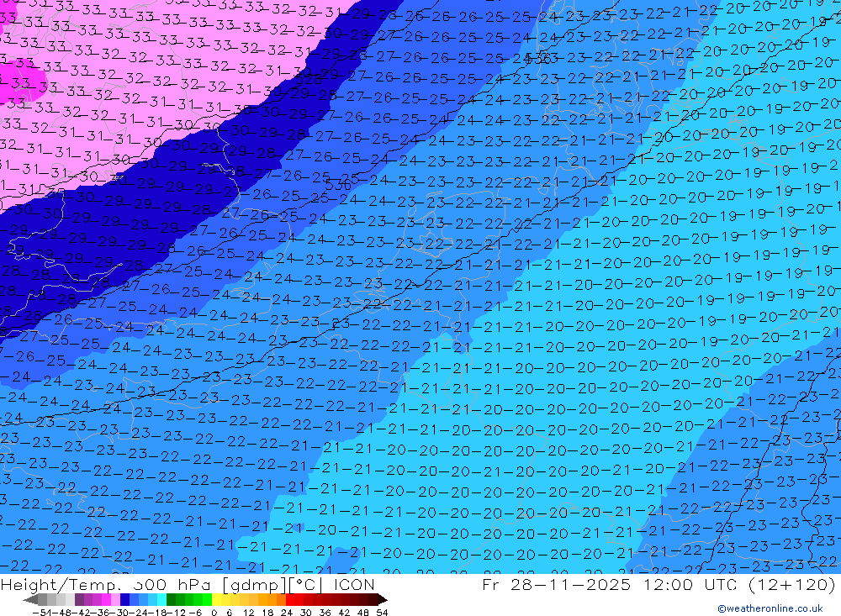
Task: Select the bright red 24 degree legend swatch
Action: (x=290, y=600)
